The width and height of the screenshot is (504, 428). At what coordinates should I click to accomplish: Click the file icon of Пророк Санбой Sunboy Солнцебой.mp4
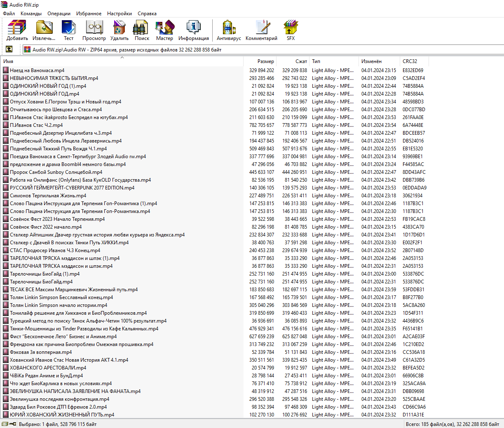point(6,172)
